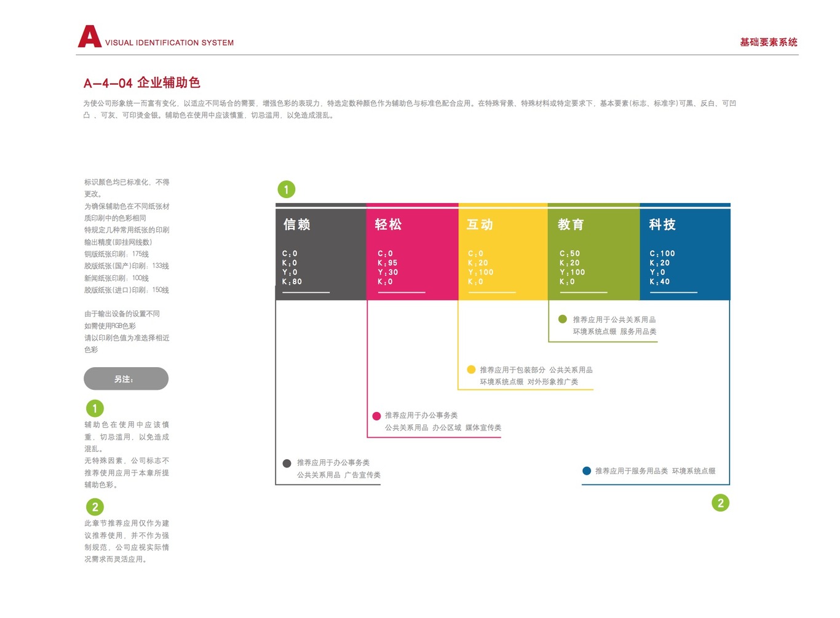This screenshot has width=840, height=618.
Task: Click the A-4-04 企业辅助色 heading
Action: point(142,83)
